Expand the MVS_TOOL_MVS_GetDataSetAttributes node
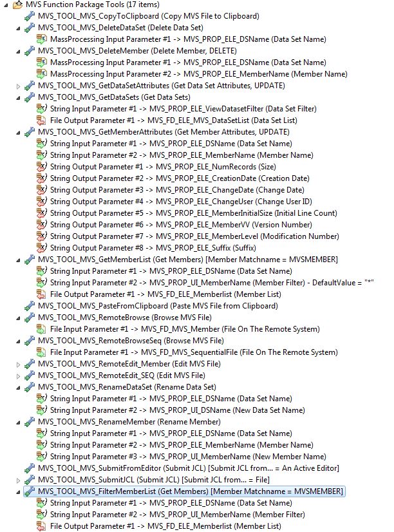This screenshot has height=532, width=394. (18, 86)
